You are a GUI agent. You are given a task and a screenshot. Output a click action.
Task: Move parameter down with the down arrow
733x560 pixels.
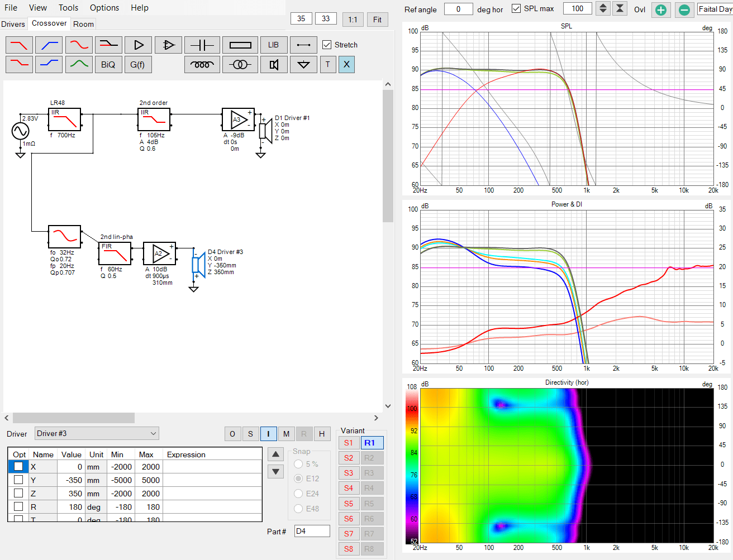(275, 471)
